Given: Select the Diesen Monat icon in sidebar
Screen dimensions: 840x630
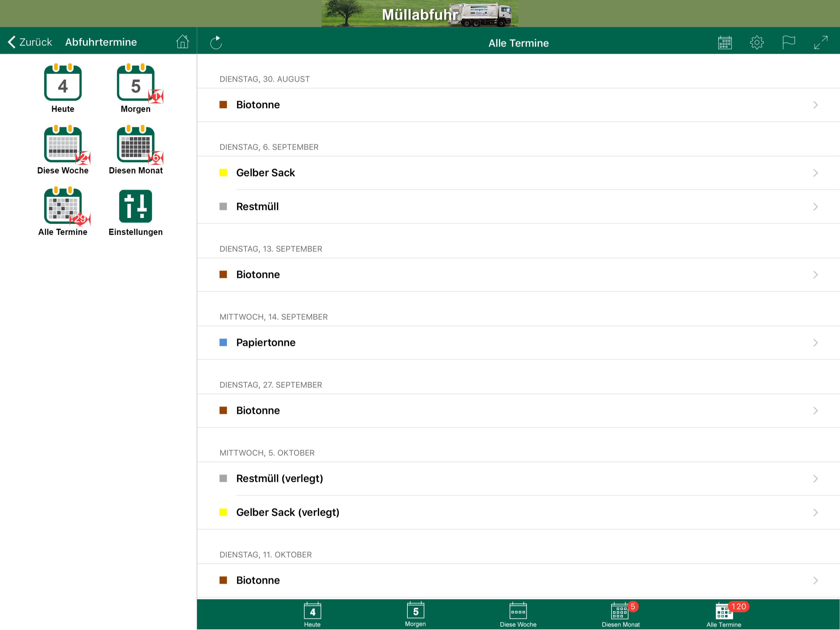Looking at the screenshot, I should click(136, 144).
